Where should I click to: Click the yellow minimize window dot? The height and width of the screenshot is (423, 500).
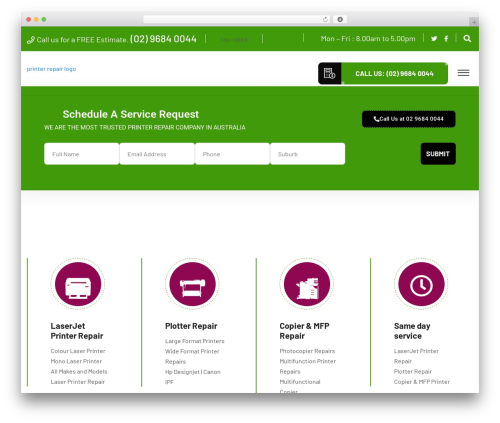click(36, 19)
